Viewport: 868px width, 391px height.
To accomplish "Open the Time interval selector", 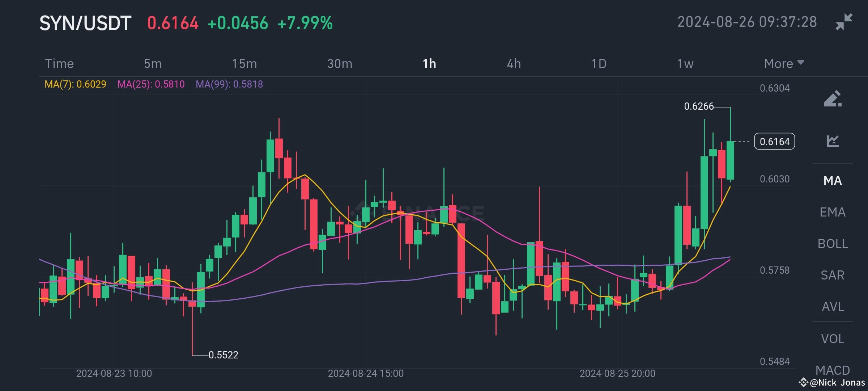I will (x=60, y=63).
